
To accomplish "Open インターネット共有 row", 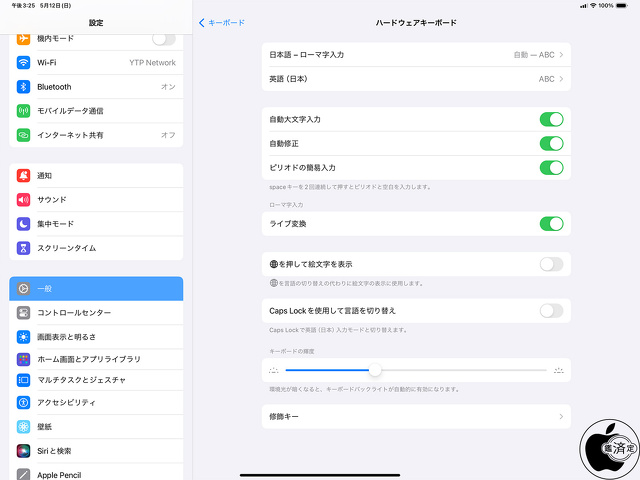I will point(96,135).
